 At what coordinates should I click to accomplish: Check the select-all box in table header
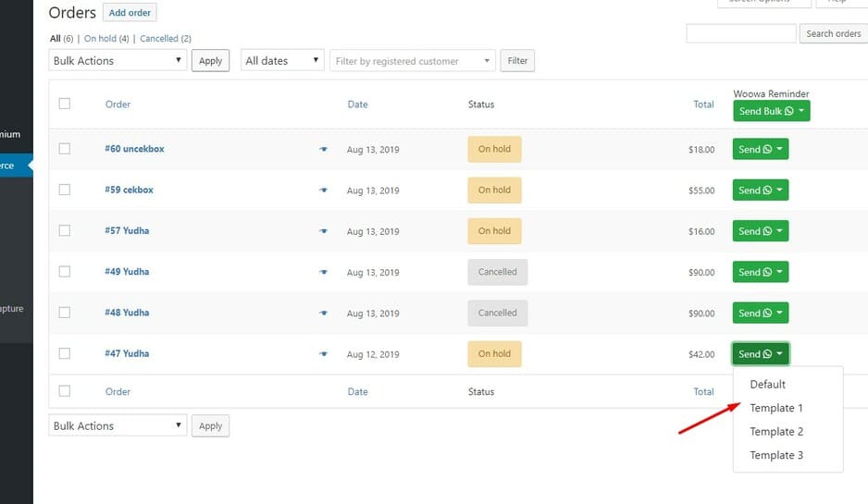tap(65, 104)
